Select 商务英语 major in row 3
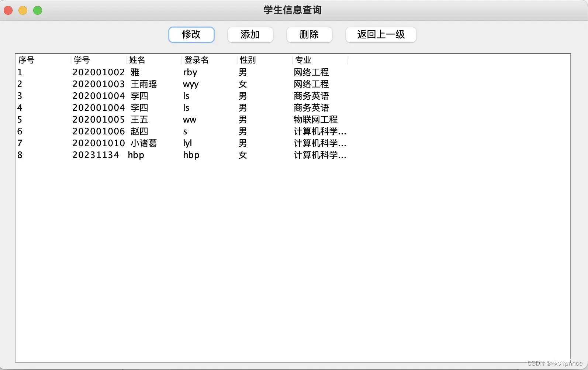Viewport: 588px width, 370px height. click(x=320, y=96)
